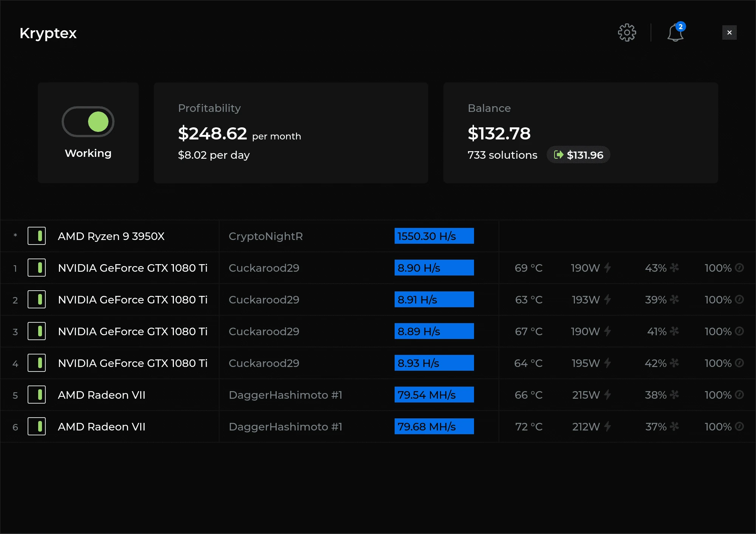Image resolution: width=756 pixels, height=534 pixels.
Task: Click the 100% load gauge icon on GPU 3
Action: 740,331
